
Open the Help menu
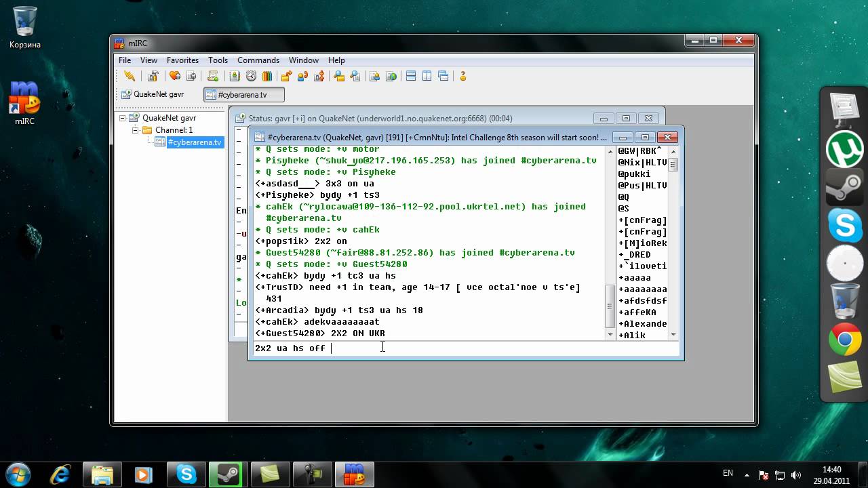tap(336, 60)
